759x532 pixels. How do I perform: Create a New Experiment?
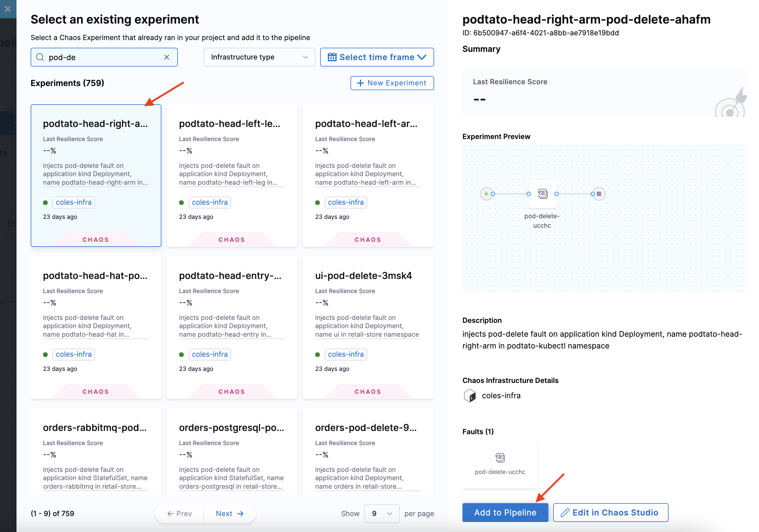pyautogui.click(x=392, y=83)
